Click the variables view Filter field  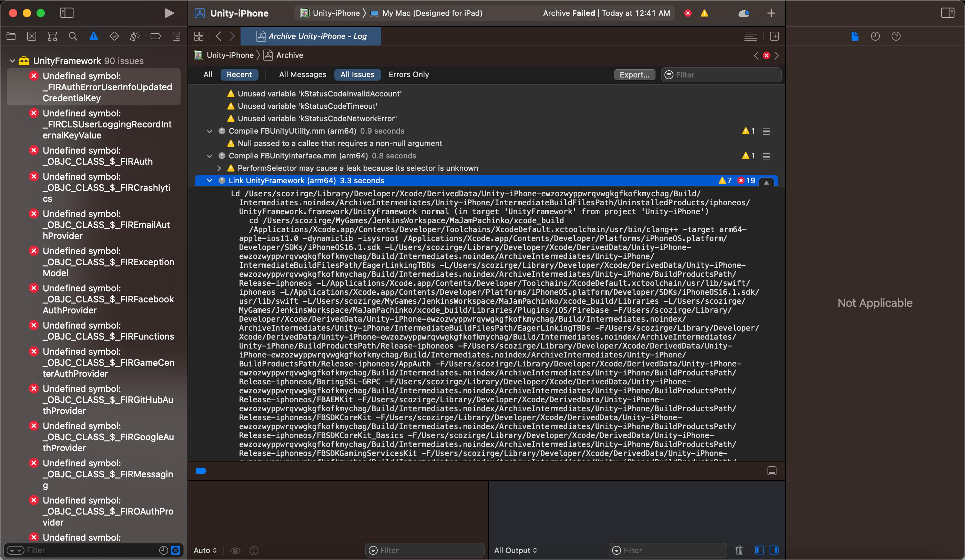click(x=425, y=550)
